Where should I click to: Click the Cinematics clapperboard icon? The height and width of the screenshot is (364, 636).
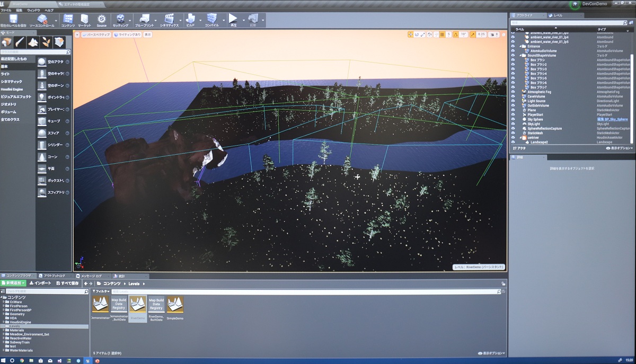[170, 20]
